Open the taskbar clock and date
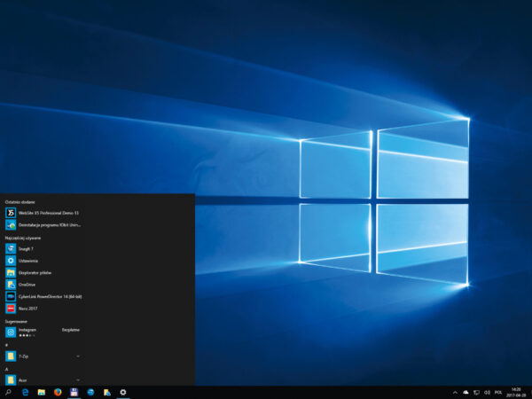This screenshot has height=399, width=532. [517, 392]
